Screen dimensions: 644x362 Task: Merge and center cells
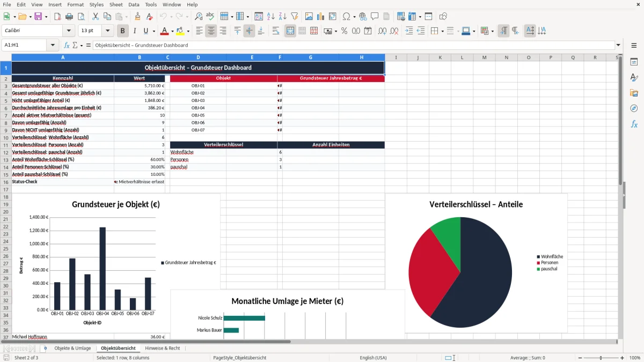pyautogui.click(x=290, y=31)
